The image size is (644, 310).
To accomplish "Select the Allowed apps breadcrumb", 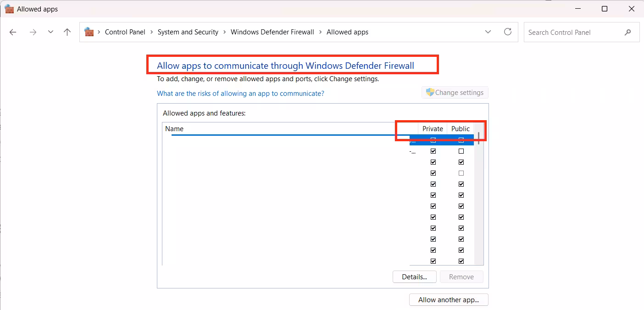I will [x=347, y=32].
